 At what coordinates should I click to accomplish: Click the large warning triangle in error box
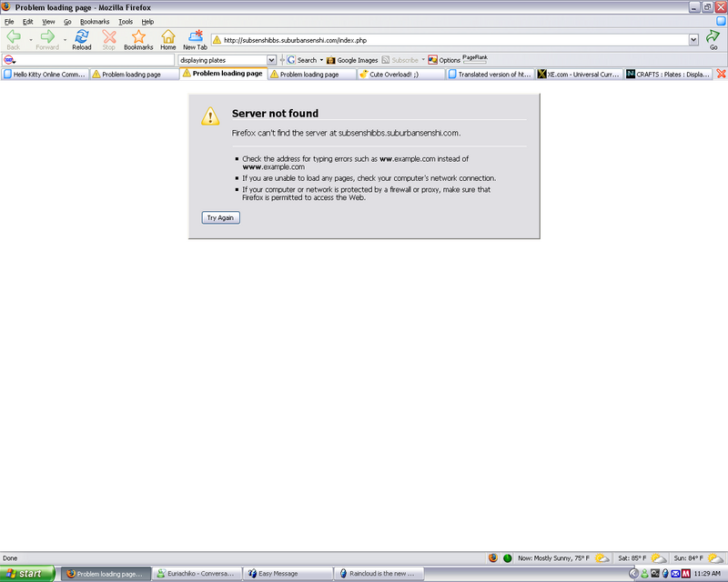(x=210, y=116)
